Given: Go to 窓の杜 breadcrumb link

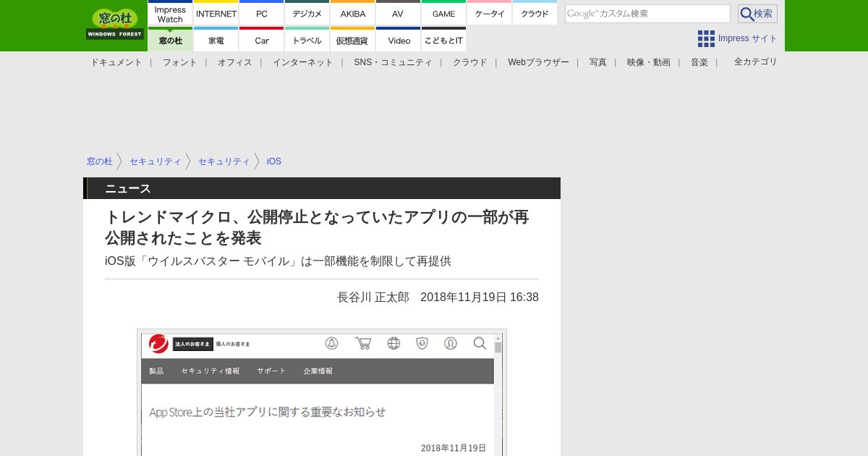Looking at the screenshot, I should [100, 161].
